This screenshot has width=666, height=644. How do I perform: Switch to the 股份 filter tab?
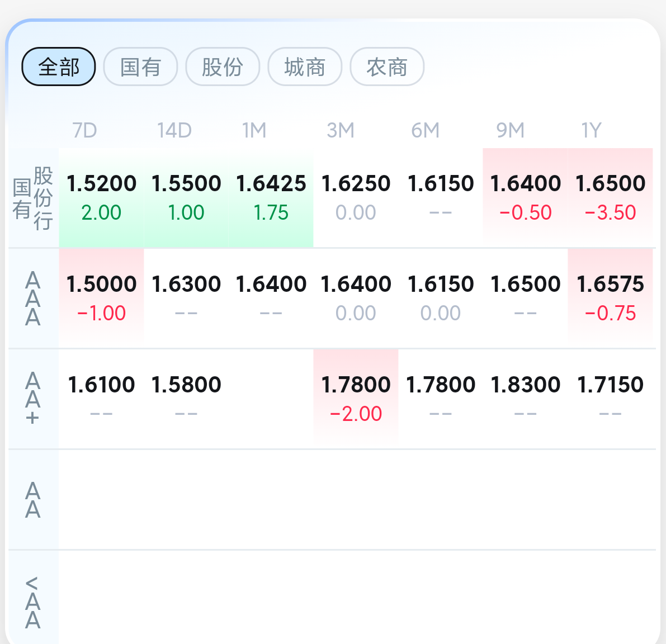pyautogui.click(x=223, y=67)
